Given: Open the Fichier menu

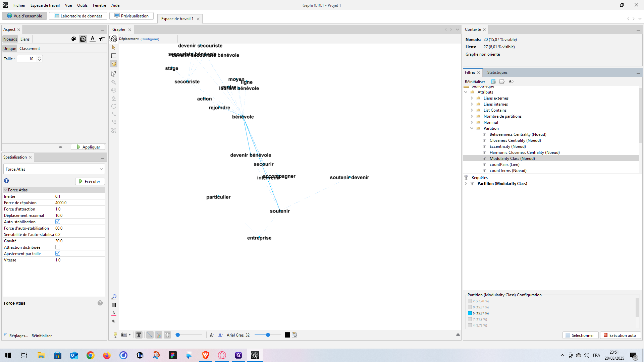Looking at the screenshot, I should 19,5.
